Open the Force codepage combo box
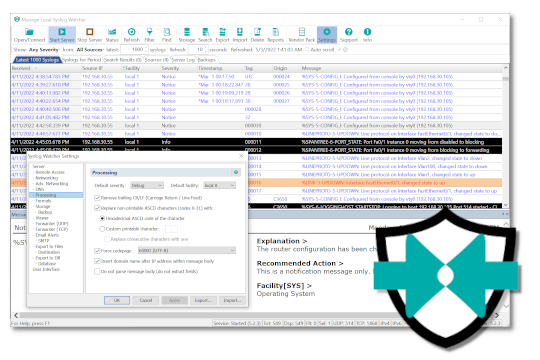 click(x=187, y=250)
